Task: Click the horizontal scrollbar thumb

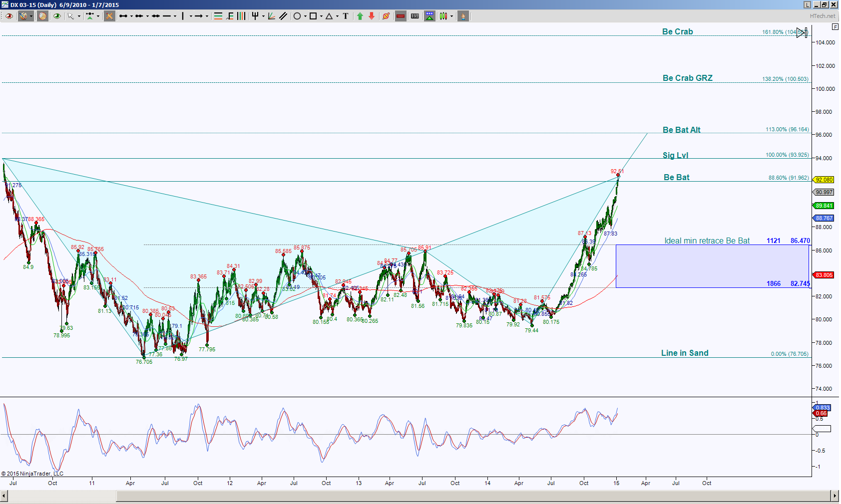Action: click(473, 496)
